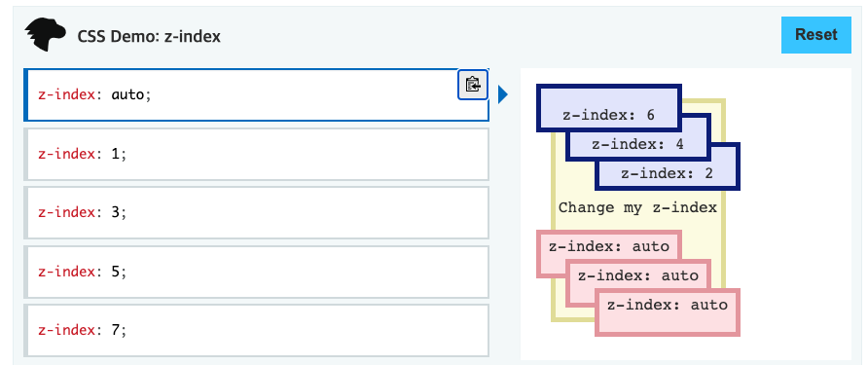Click the blue z-index: 4 box
Screen dimensions: 868x365
(638, 144)
